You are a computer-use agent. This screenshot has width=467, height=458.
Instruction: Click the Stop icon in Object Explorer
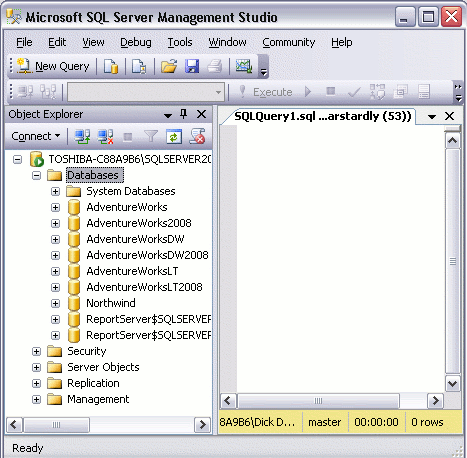point(128,137)
